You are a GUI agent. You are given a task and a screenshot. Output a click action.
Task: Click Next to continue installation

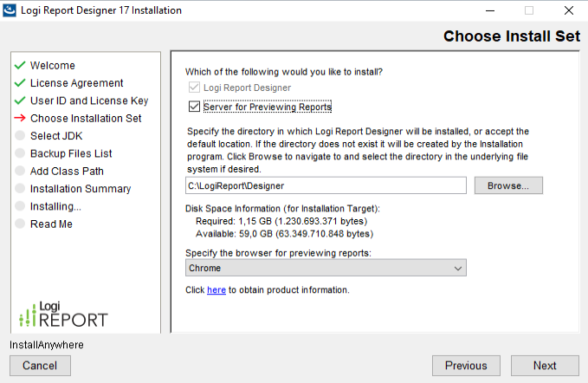[x=545, y=366]
